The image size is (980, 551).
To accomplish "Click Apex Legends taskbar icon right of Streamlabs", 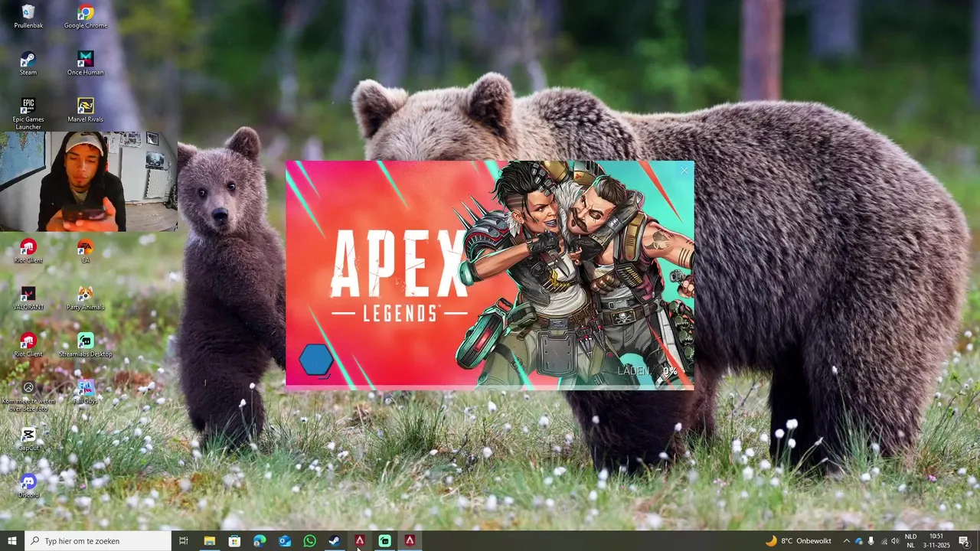I will [x=410, y=541].
